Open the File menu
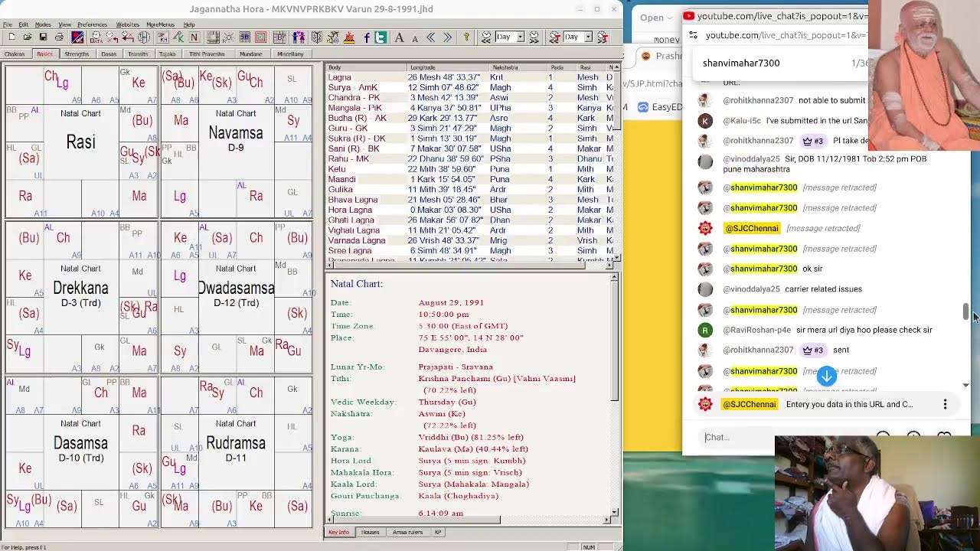 click(8, 24)
